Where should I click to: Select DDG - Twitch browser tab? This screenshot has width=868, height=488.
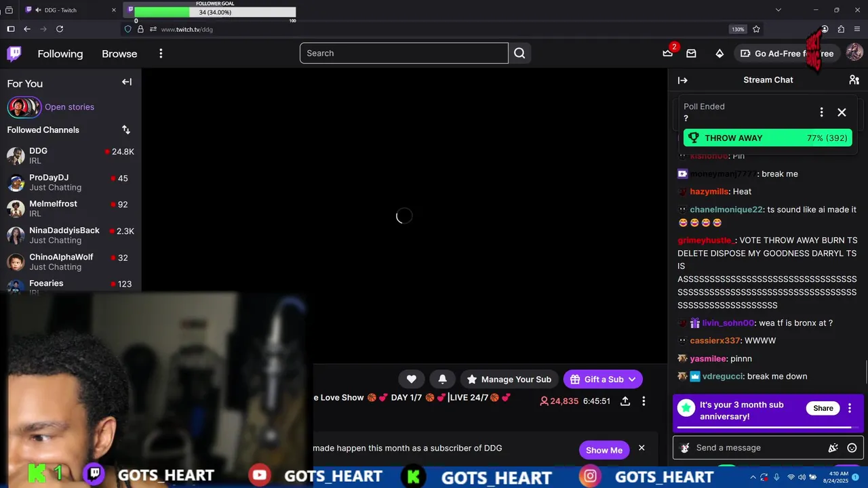(x=70, y=10)
